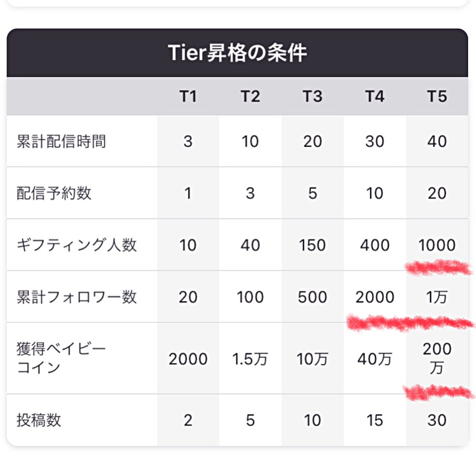Select the 150 gifting cell under T3
The height and width of the screenshot is (476, 476).
312,245
